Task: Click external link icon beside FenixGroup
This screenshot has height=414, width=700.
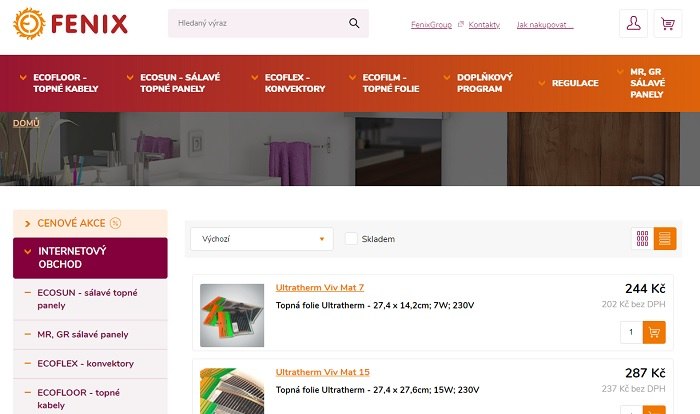Action: click(461, 24)
